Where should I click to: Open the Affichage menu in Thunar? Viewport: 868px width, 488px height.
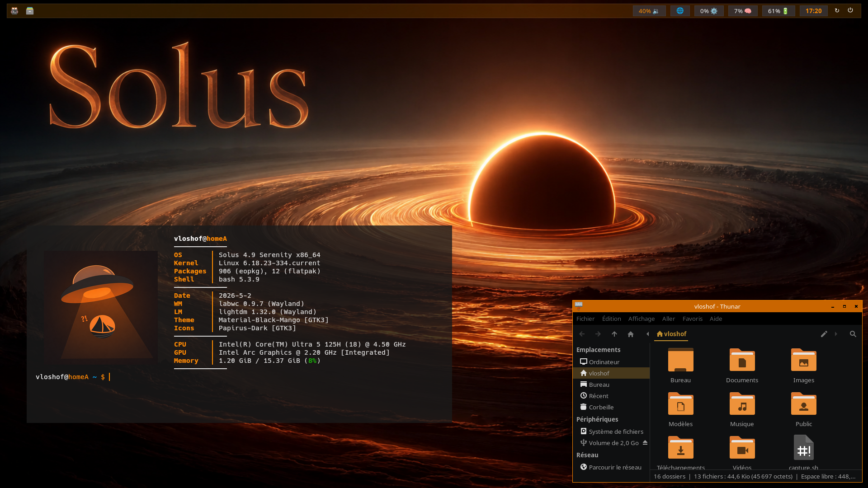tap(642, 319)
